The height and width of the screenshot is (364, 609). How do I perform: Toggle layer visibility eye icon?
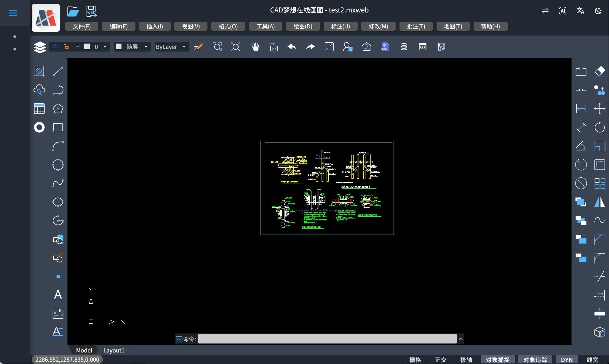click(x=55, y=46)
